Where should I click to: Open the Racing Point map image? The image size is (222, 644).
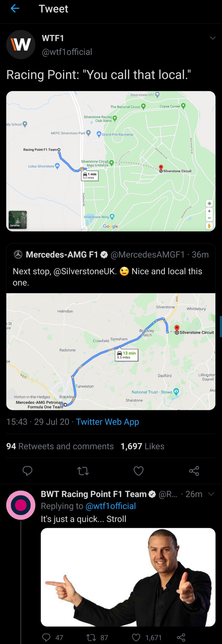111,161
